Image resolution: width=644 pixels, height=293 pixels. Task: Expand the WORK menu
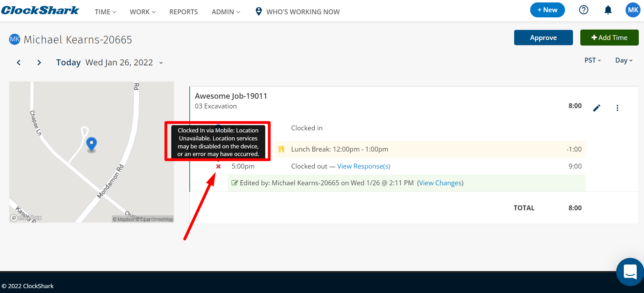click(x=143, y=12)
